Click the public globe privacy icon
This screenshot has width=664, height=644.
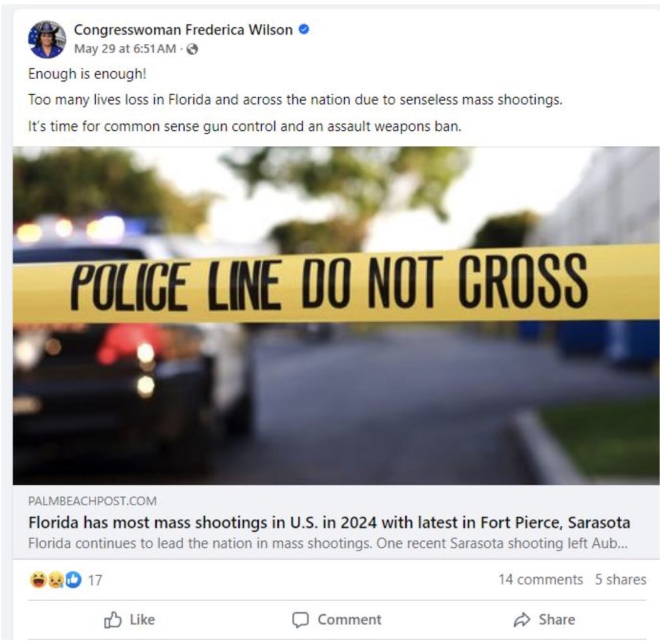click(192, 49)
